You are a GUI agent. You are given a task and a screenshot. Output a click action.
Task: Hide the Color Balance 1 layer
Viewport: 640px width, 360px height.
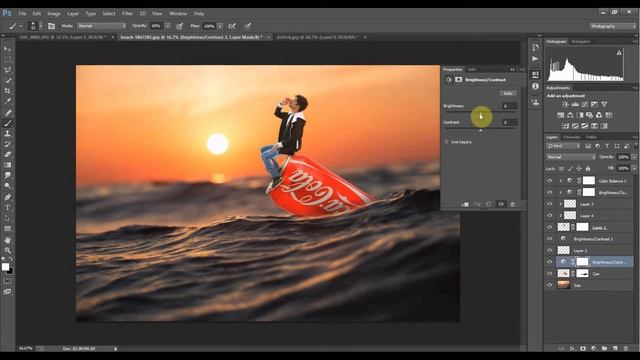point(549,181)
